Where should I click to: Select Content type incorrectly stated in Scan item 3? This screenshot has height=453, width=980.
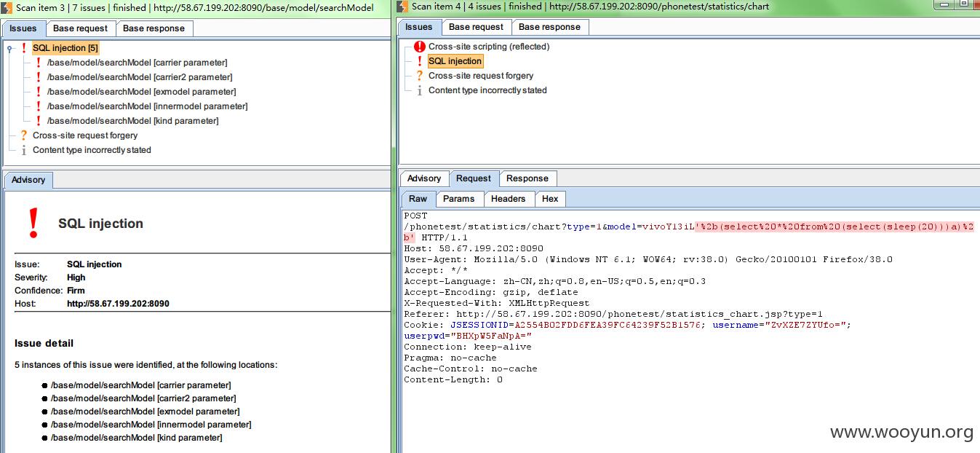(92, 150)
